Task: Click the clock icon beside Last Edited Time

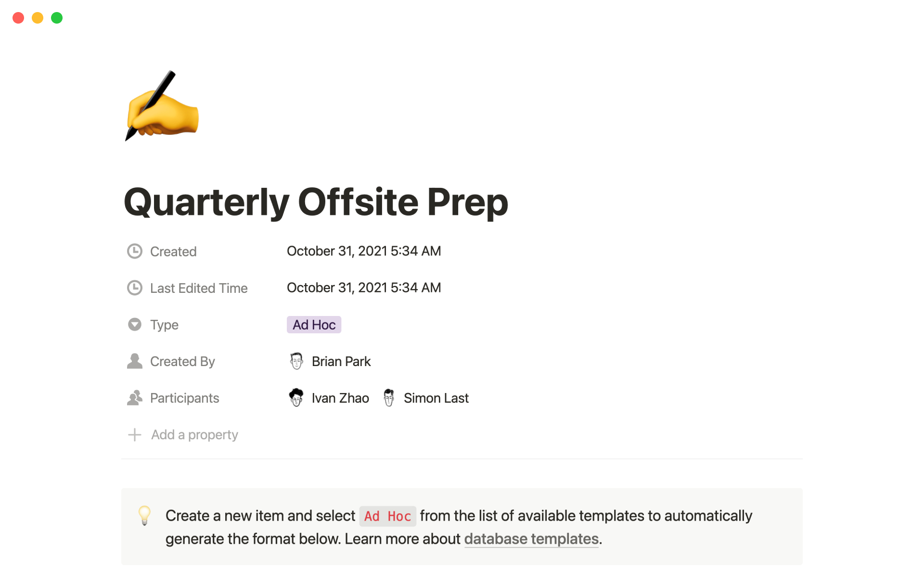Action: 135,288
